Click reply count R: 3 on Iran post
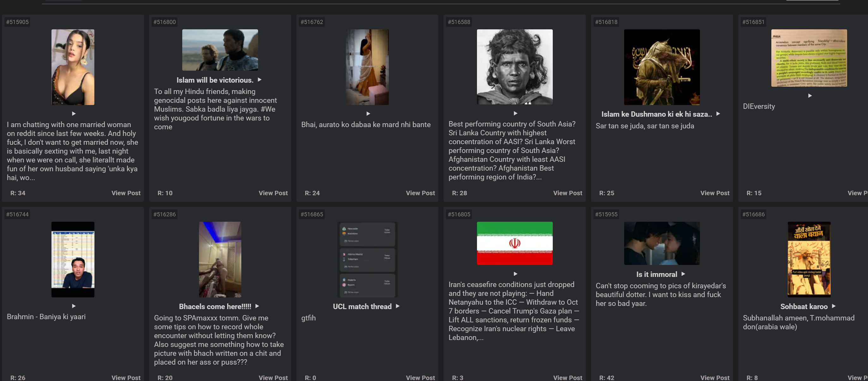Image resolution: width=868 pixels, height=381 pixels. click(457, 377)
